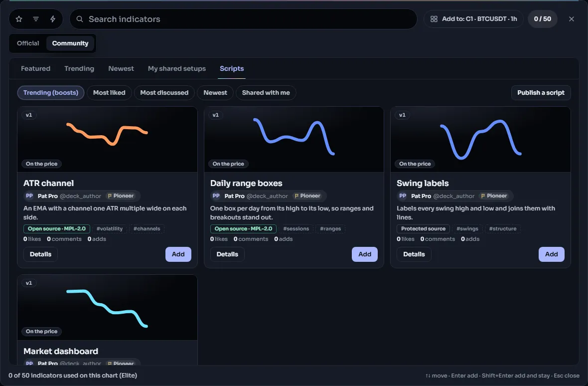This screenshot has height=386, width=588.
Task: Click the search magnifier icon
Action: (80, 19)
